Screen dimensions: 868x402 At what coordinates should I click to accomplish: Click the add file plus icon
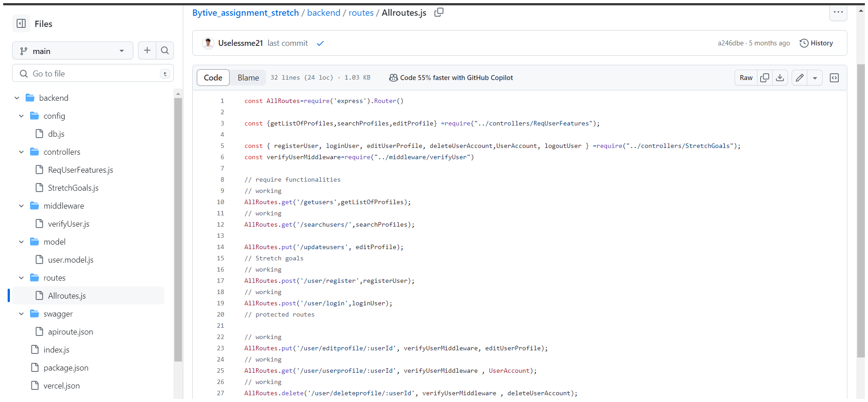coord(147,51)
